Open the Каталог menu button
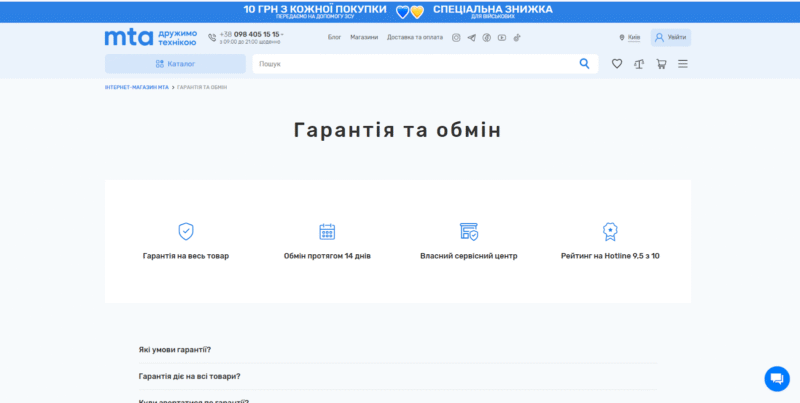 [175, 64]
